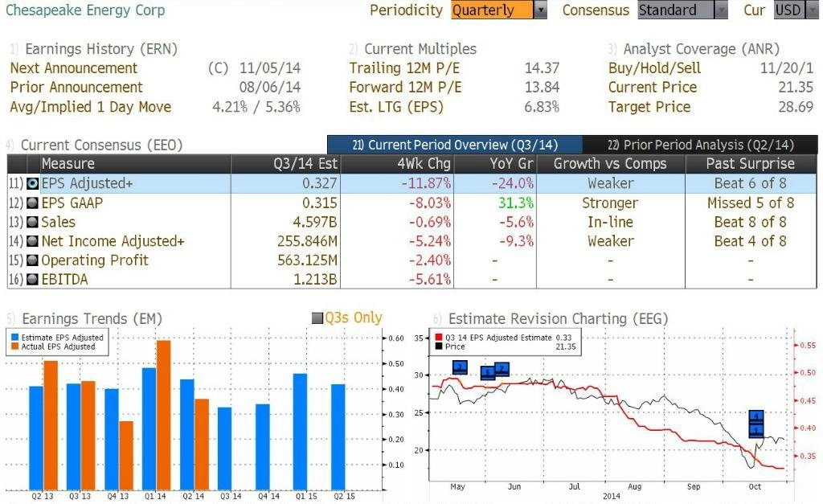Click the blue Q1 15 estimate bar

point(300,432)
